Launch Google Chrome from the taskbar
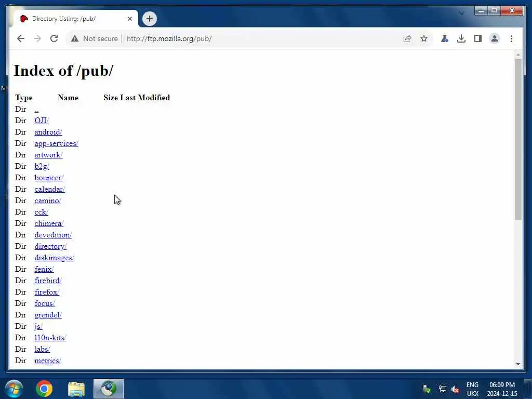The height and width of the screenshot is (399, 532). [44, 389]
